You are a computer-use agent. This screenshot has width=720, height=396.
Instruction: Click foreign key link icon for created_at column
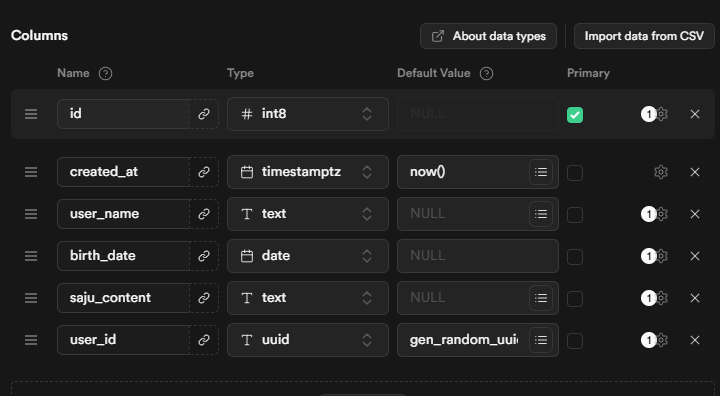[x=204, y=172]
